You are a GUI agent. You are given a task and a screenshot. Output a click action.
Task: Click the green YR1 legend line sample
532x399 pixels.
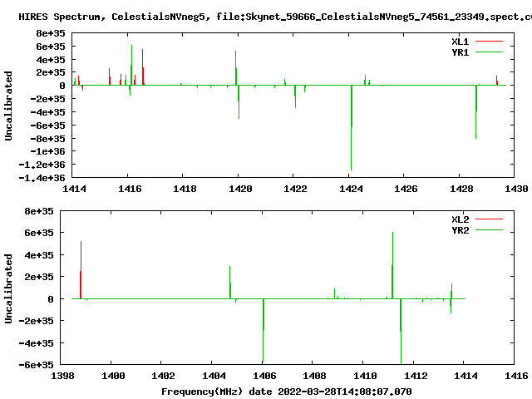pos(489,52)
